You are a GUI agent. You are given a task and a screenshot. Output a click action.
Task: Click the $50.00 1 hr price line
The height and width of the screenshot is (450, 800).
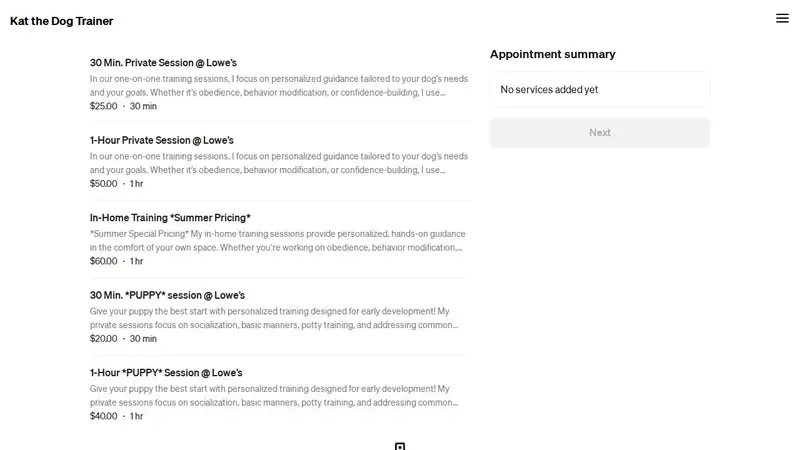coord(116,184)
